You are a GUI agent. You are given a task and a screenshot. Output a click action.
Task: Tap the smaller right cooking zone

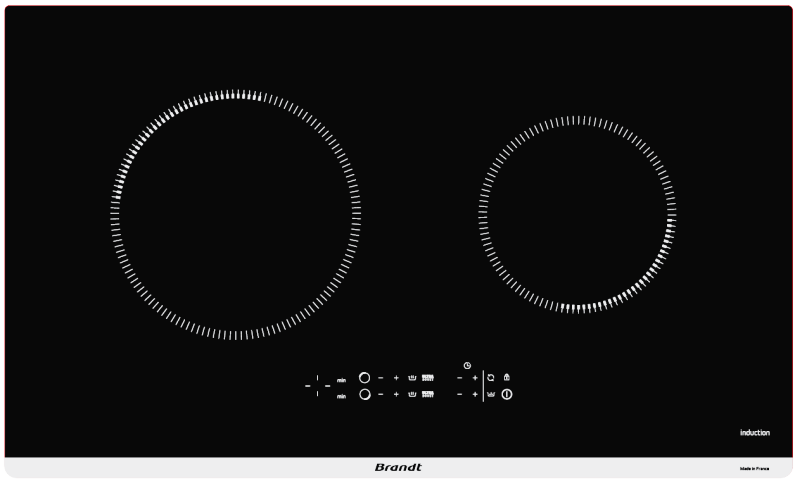tap(577, 213)
